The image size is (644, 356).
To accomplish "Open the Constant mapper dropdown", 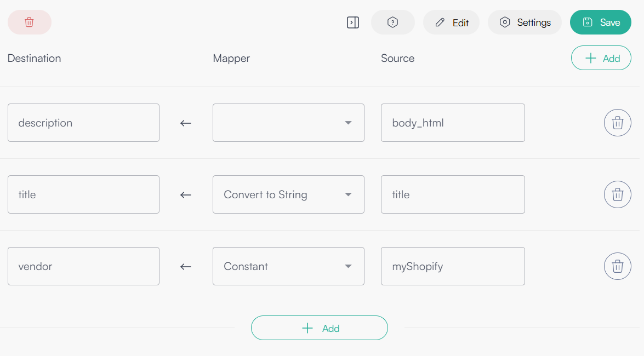I will (x=288, y=266).
